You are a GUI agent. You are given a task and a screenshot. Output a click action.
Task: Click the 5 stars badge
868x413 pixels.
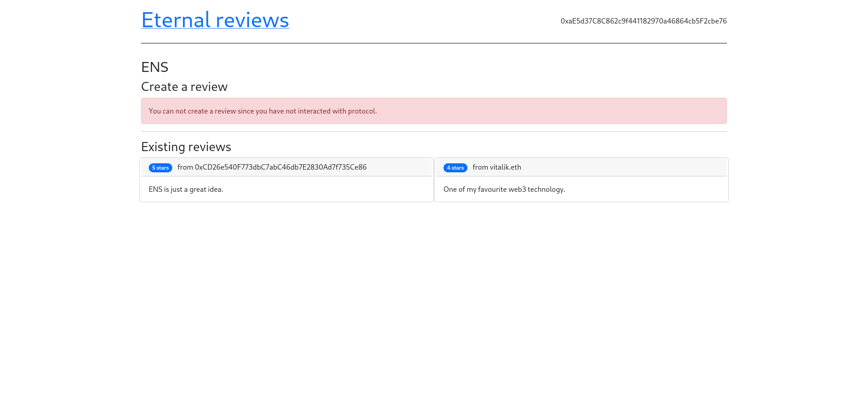(160, 168)
